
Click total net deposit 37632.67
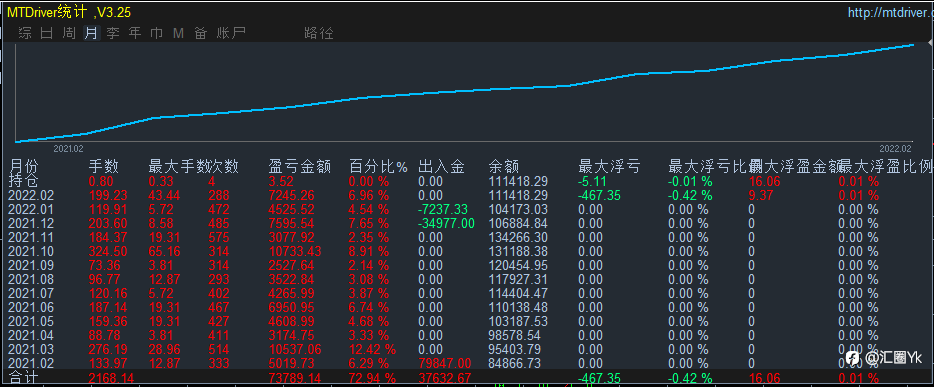445,377
